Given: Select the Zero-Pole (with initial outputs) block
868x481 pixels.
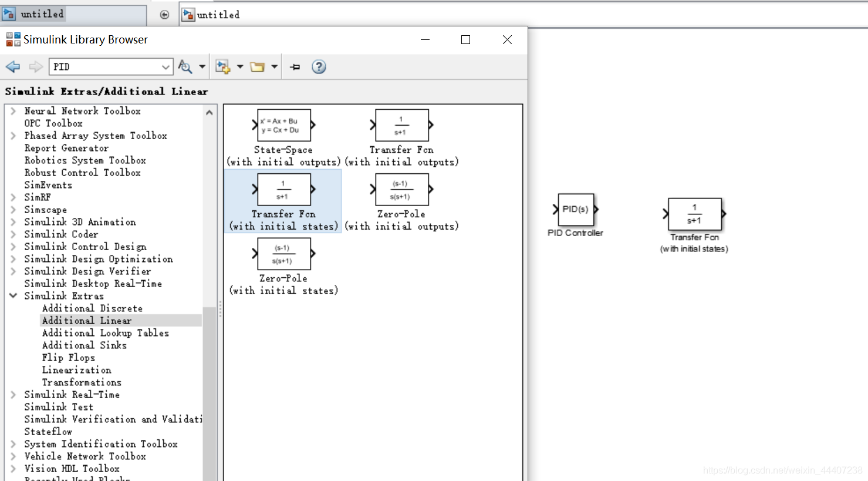Looking at the screenshot, I should (401, 202).
